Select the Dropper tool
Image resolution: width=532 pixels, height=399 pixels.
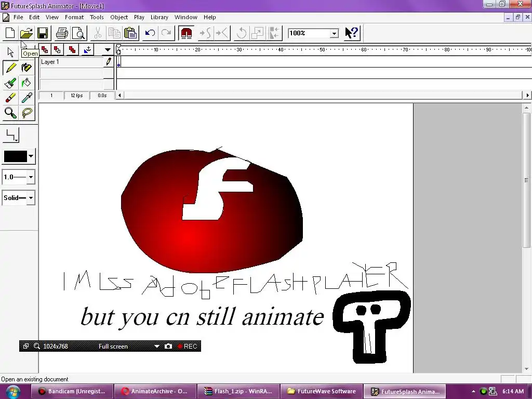(26, 98)
